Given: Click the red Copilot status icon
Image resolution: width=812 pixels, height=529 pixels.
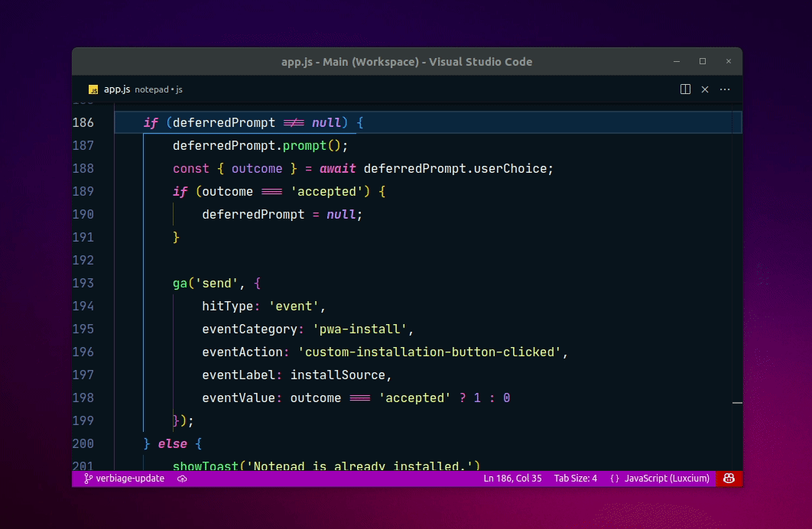Looking at the screenshot, I should point(729,479).
